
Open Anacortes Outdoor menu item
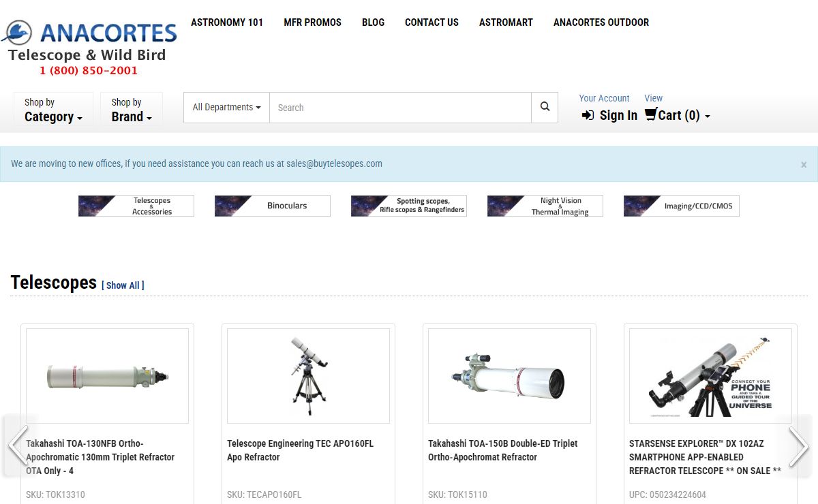click(x=601, y=22)
